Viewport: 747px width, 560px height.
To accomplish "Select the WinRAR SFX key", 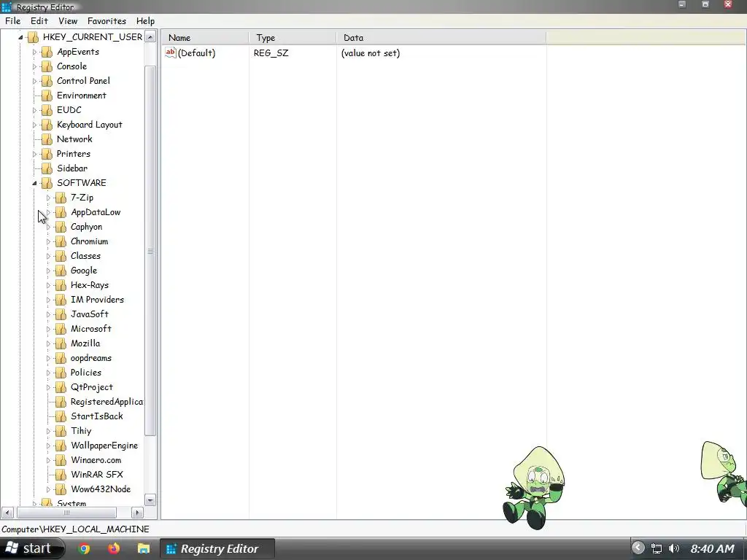I will [x=97, y=475].
